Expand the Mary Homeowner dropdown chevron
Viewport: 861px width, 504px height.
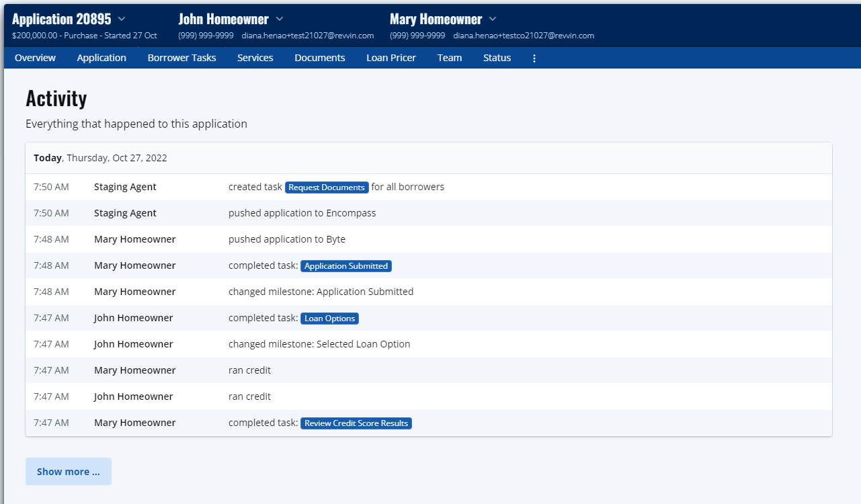[493, 19]
